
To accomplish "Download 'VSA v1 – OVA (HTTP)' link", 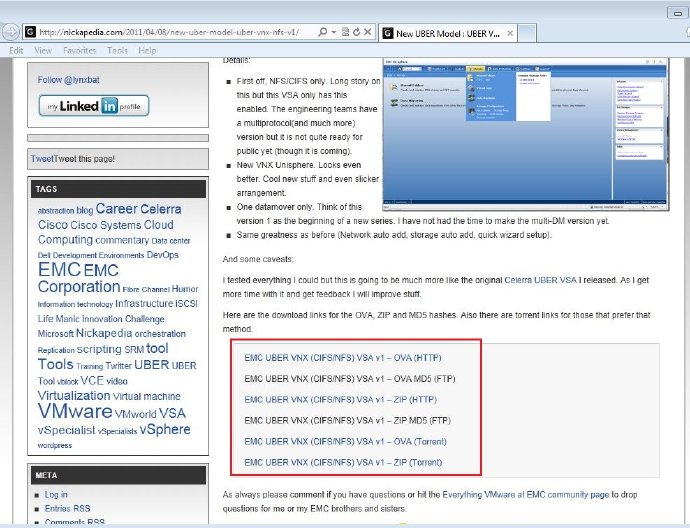I will 343,358.
